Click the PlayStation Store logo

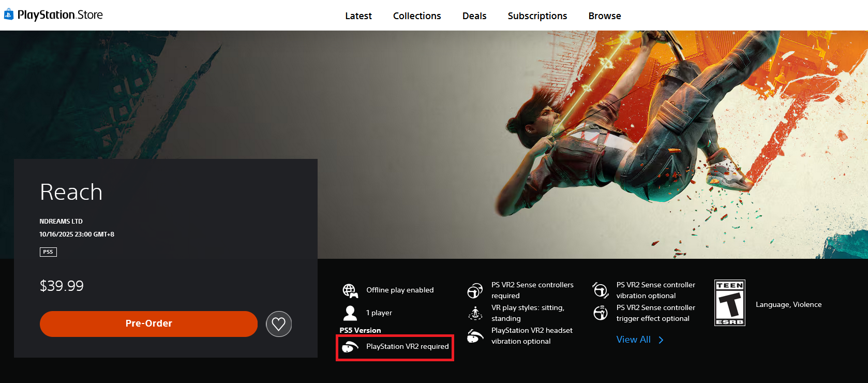click(53, 15)
